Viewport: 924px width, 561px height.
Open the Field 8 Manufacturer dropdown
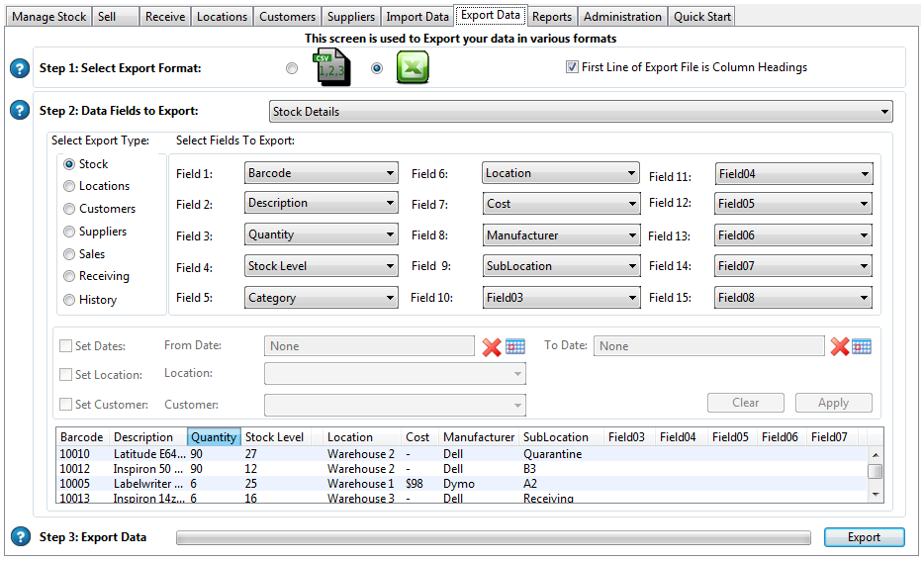point(561,235)
